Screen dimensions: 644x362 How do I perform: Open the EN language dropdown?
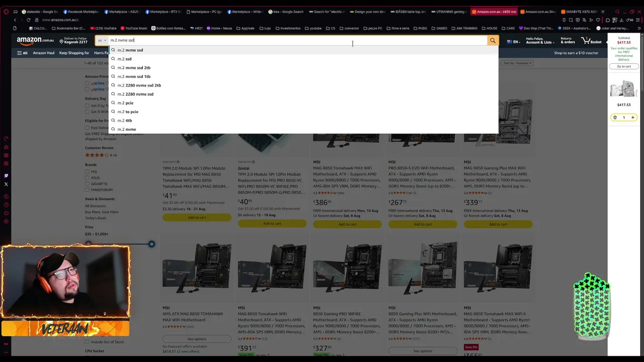click(514, 42)
